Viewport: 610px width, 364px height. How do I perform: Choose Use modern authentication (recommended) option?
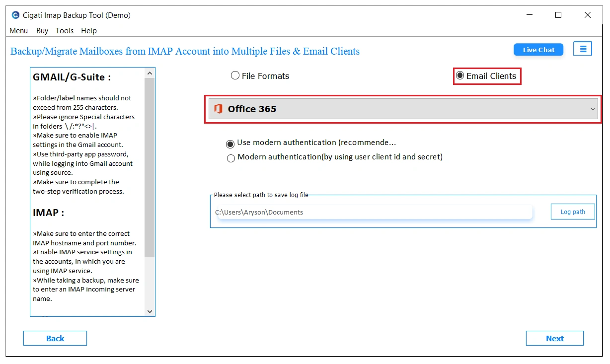(x=230, y=144)
